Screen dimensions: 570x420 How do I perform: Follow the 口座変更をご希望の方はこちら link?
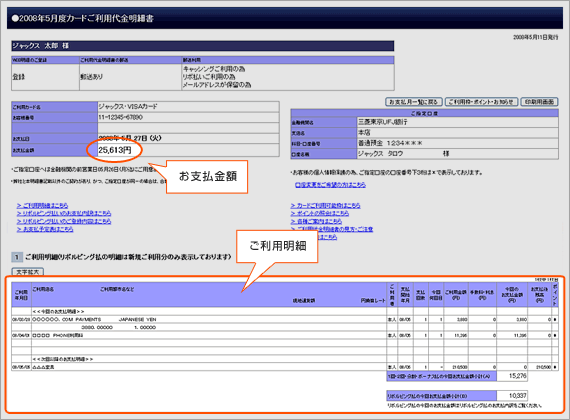point(330,185)
